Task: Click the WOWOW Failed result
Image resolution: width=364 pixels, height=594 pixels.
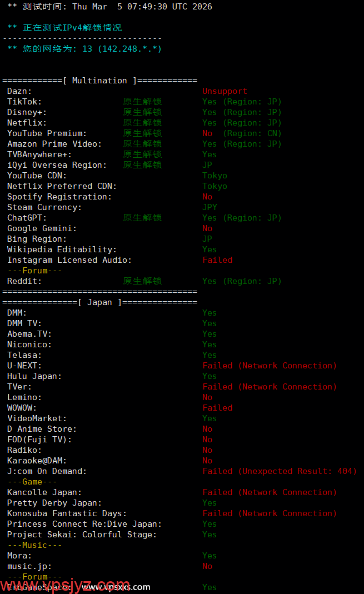Action: pyautogui.click(x=217, y=408)
